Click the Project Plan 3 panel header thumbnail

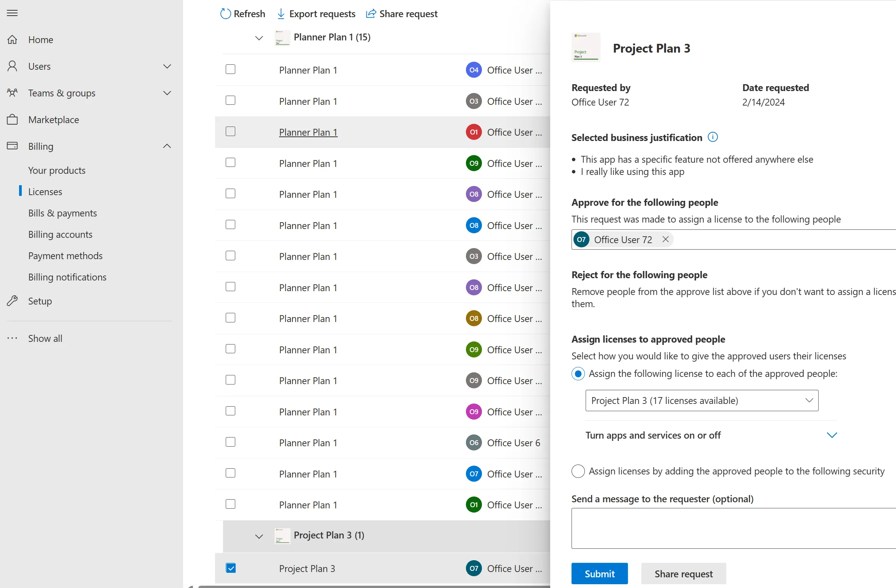coord(586,47)
